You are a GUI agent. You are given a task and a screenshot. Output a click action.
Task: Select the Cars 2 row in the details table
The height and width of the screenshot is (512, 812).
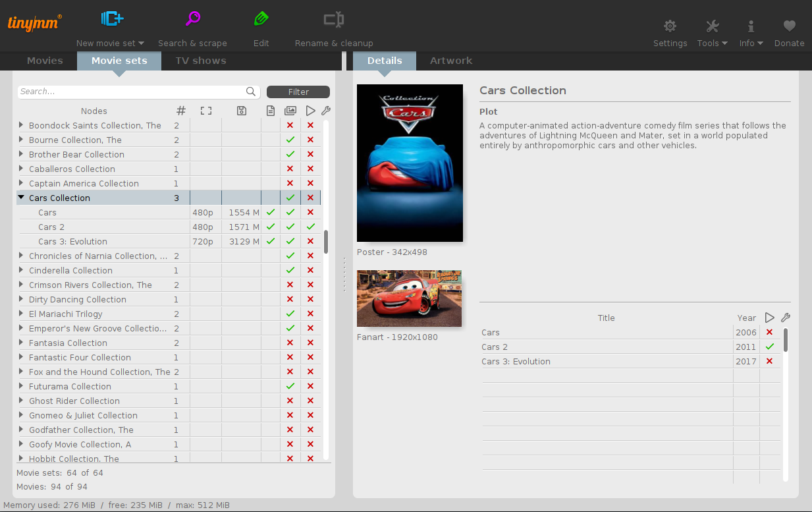pyautogui.click(x=631, y=347)
